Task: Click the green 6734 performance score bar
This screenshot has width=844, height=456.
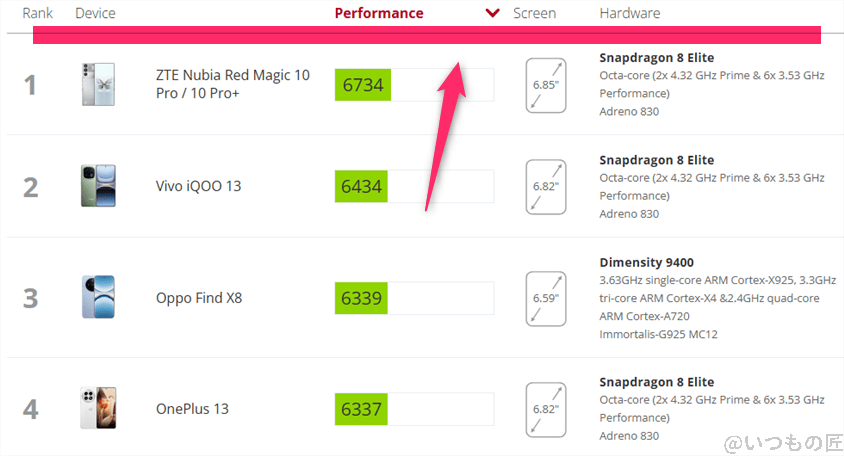Action: [x=362, y=85]
